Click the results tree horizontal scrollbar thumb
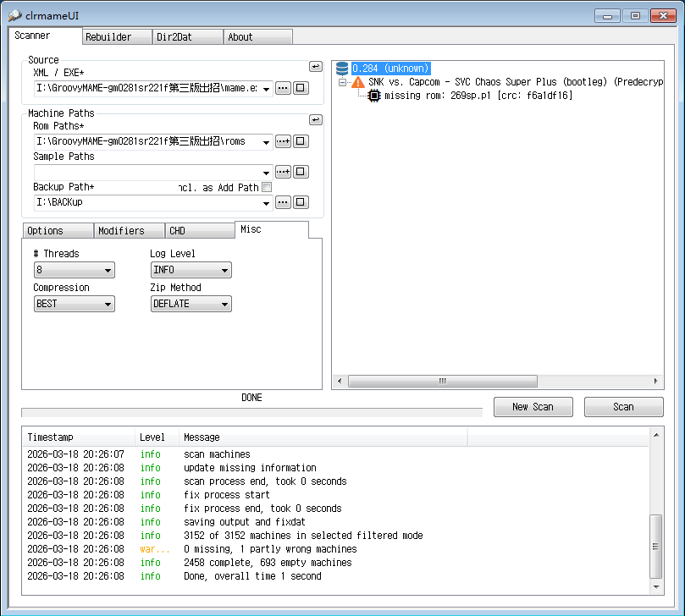This screenshot has width=685, height=616. [x=442, y=382]
